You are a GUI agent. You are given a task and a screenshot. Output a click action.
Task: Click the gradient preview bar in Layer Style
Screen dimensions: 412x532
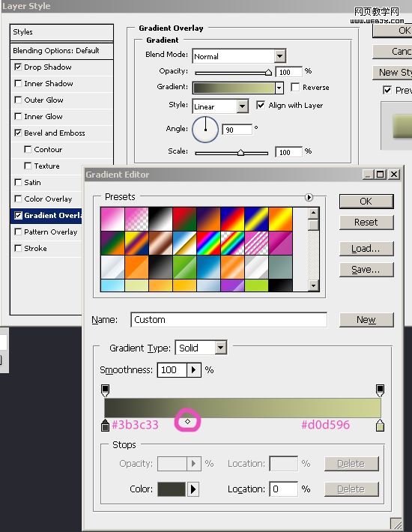[x=234, y=88]
